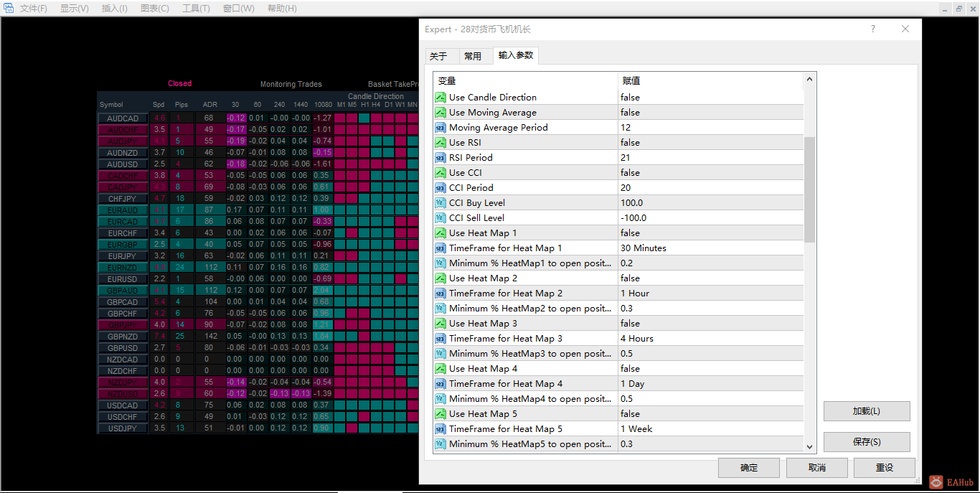
Task: Click the parameter list vertical scrollbar thumb
Action: click(x=809, y=190)
